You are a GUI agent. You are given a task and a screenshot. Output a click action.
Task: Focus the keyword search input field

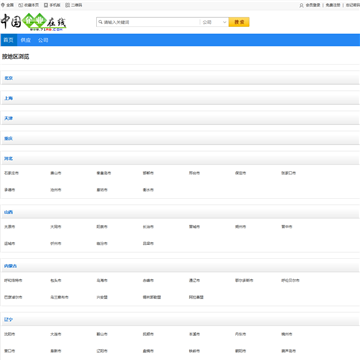click(148, 22)
